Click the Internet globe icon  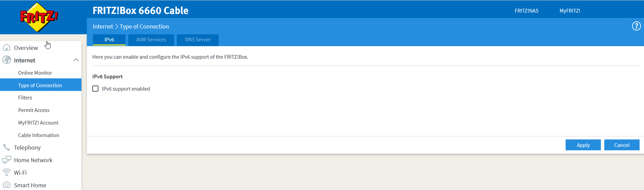pos(6,60)
